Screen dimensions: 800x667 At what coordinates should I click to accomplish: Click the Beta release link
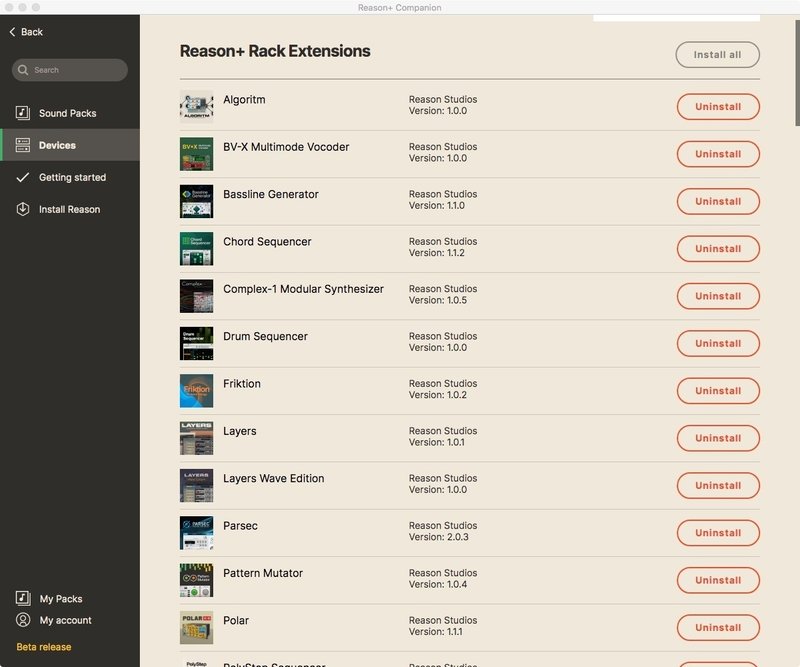[x=44, y=647]
